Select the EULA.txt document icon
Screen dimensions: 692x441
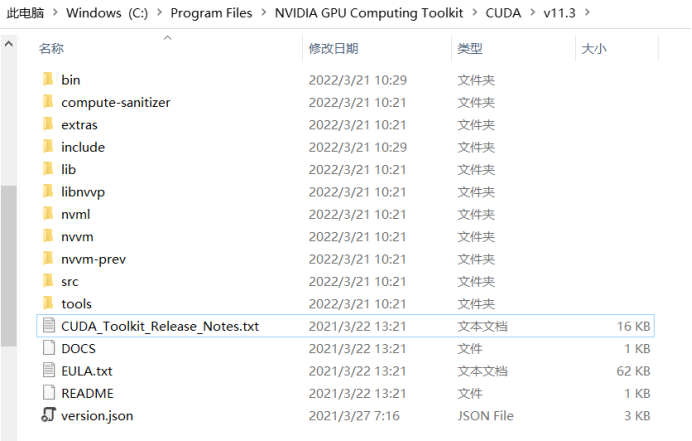pyautogui.click(x=49, y=370)
